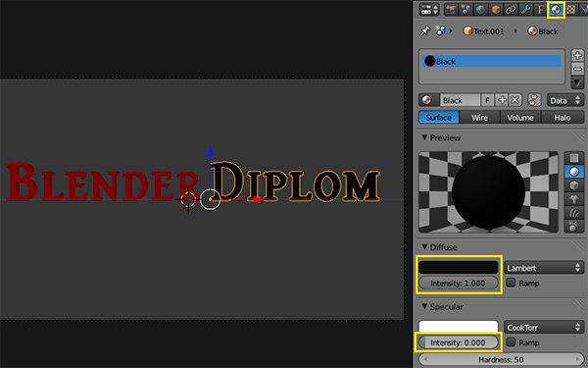Open the Object properties cube icon
The height and width of the screenshot is (368, 588).
point(496,10)
